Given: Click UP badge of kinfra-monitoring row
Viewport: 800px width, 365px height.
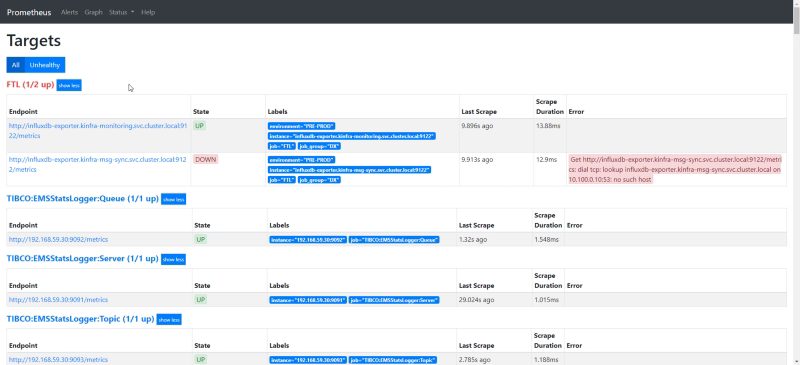Looking at the screenshot, I should pos(199,126).
